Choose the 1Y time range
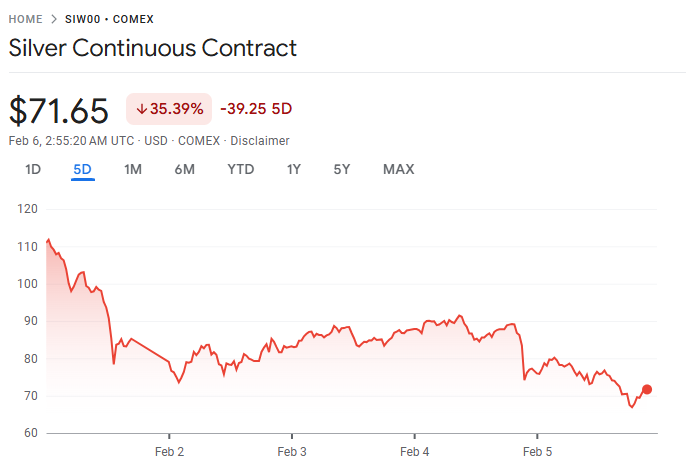 (294, 169)
